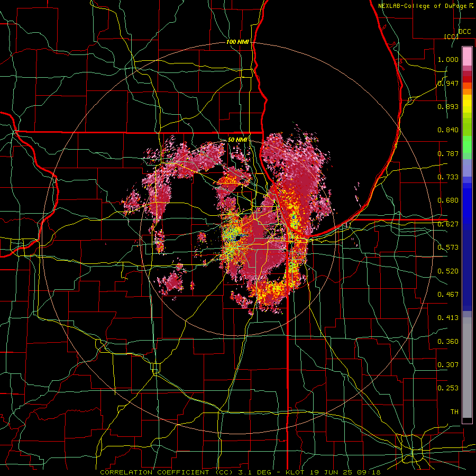Viewport: 476px width, 476px height.
Task: Select the 0.787 scale value
Action: pos(448,153)
